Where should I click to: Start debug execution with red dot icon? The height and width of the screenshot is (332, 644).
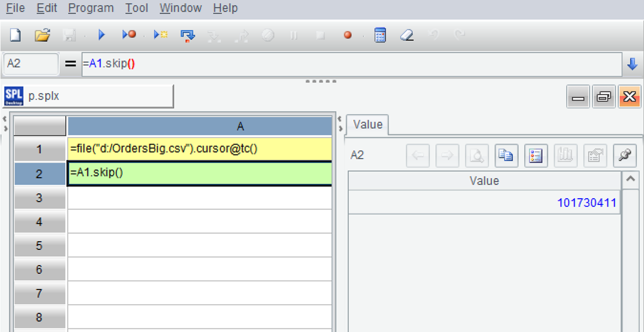[129, 36]
